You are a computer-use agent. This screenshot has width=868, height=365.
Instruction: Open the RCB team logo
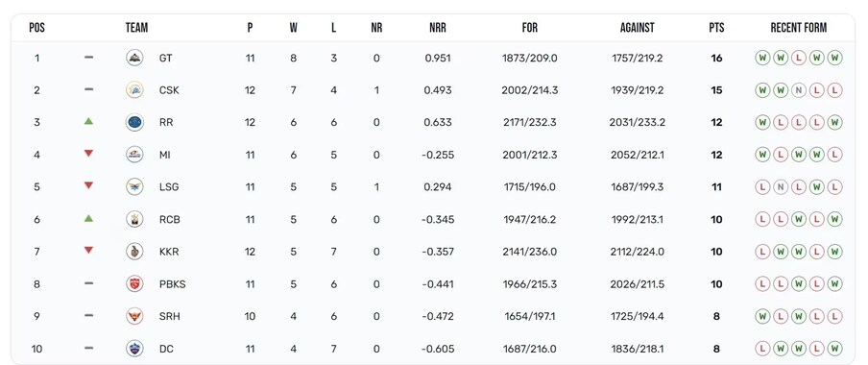134,219
